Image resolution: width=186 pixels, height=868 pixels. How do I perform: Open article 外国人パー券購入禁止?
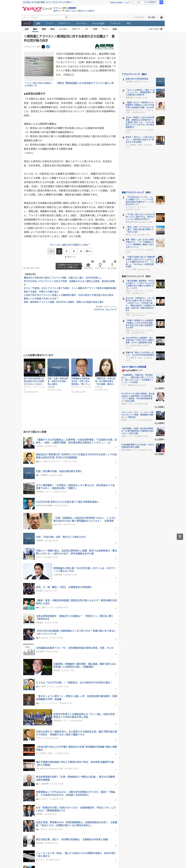click(76, 552)
